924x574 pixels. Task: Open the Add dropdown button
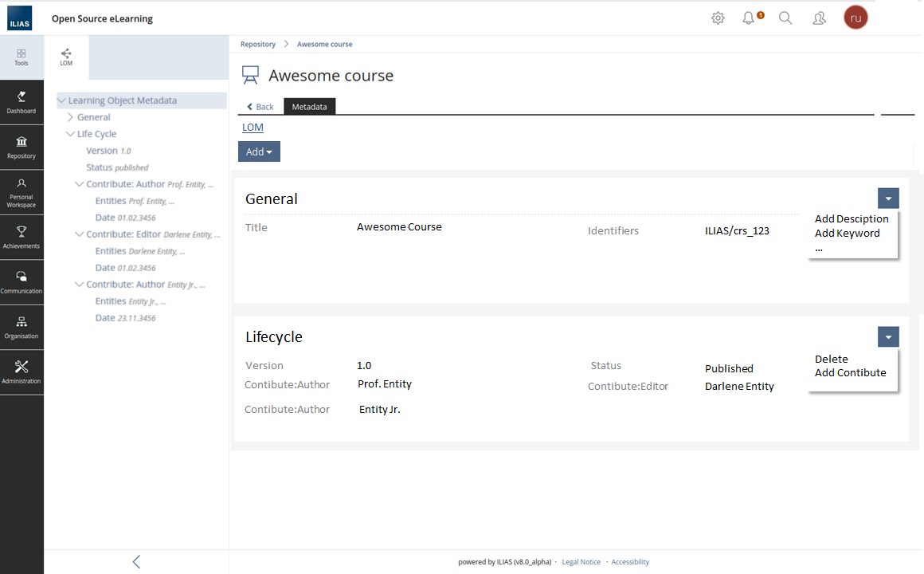click(x=259, y=151)
